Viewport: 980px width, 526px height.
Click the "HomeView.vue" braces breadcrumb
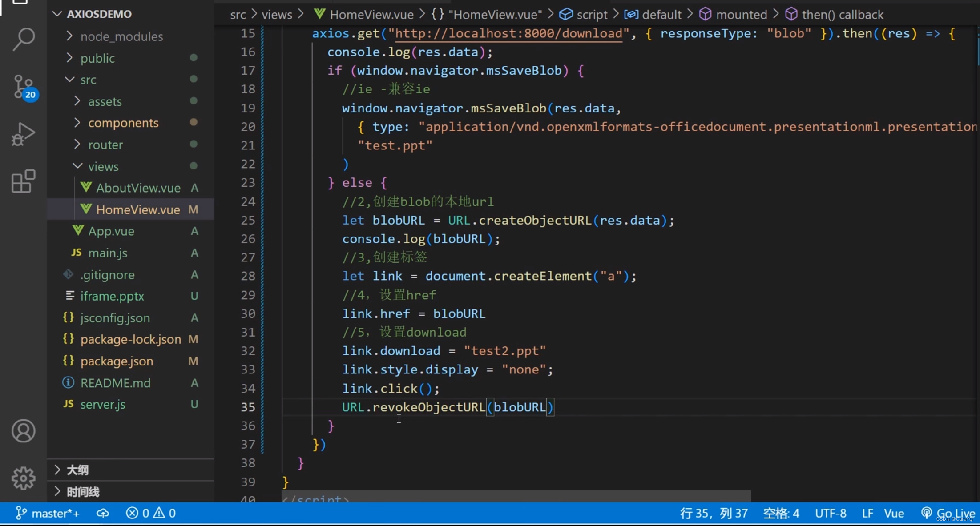click(487, 15)
